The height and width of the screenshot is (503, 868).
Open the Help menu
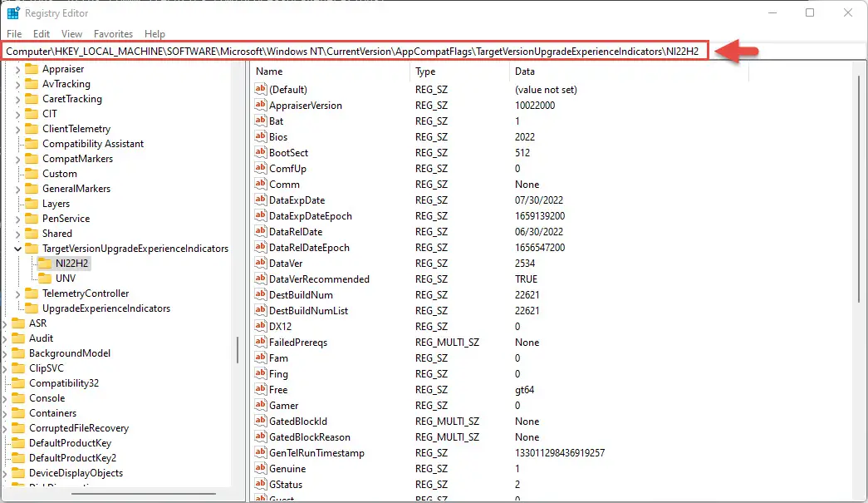tap(154, 34)
